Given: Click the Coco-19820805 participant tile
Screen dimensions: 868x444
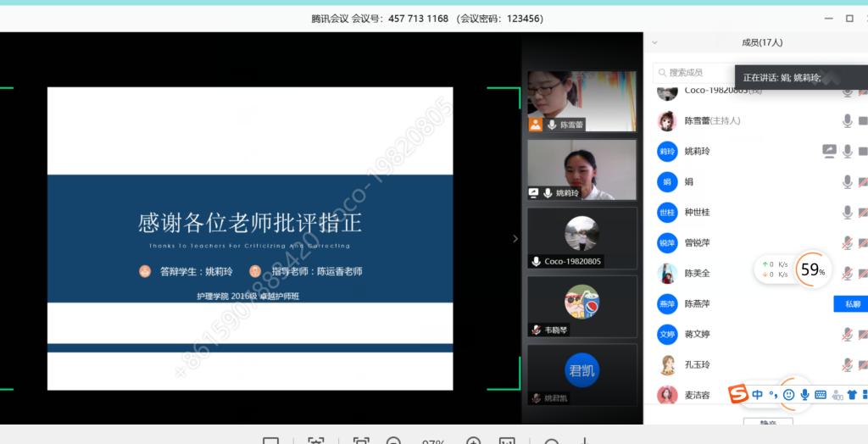Looking at the screenshot, I should [581, 237].
